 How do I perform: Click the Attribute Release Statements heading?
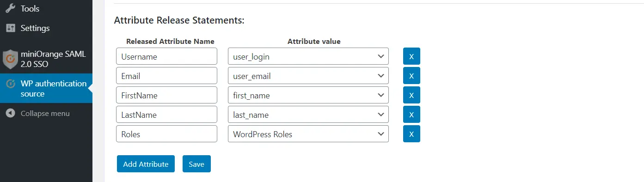click(179, 20)
